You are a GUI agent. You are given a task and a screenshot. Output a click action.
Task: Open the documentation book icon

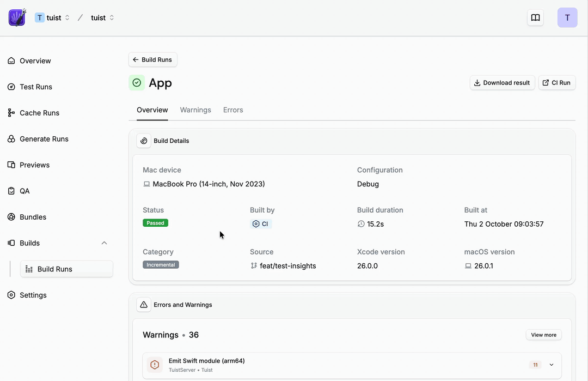click(535, 17)
